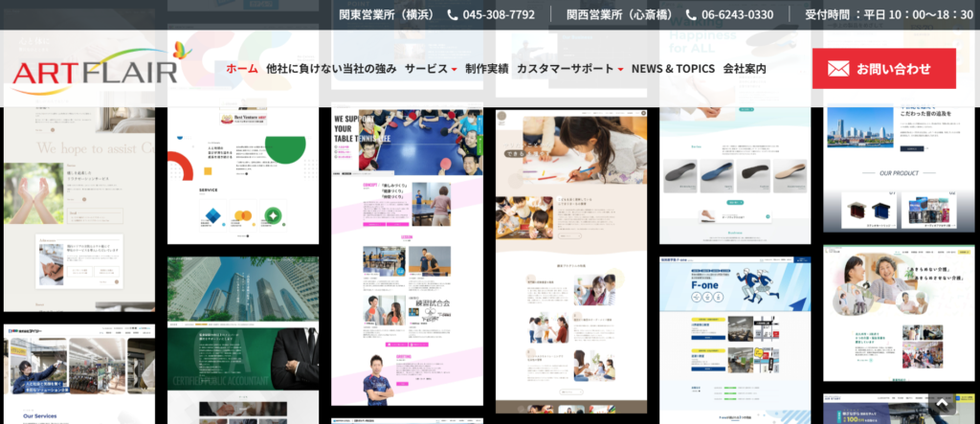The width and height of the screenshot is (980, 424).
Task: Open the 会社案内 menu item
Action: tap(745, 69)
